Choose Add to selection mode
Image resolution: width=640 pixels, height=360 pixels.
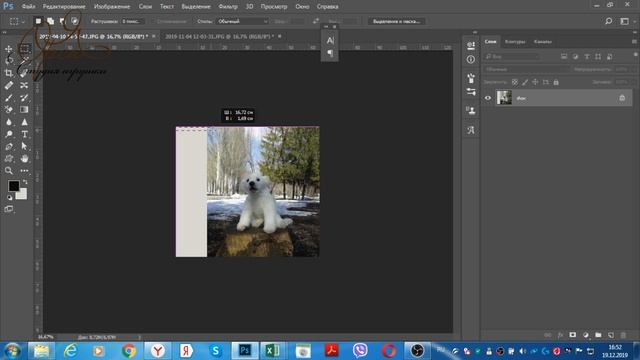(50, 21)
